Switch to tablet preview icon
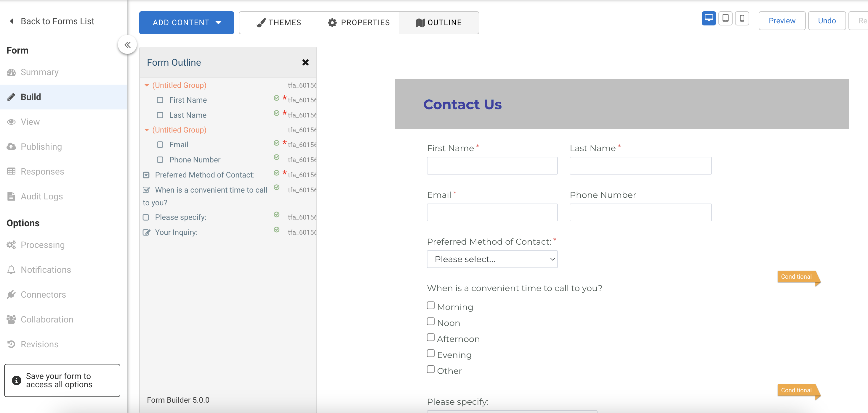The image size is (868, 413). (x=725, y=18)
